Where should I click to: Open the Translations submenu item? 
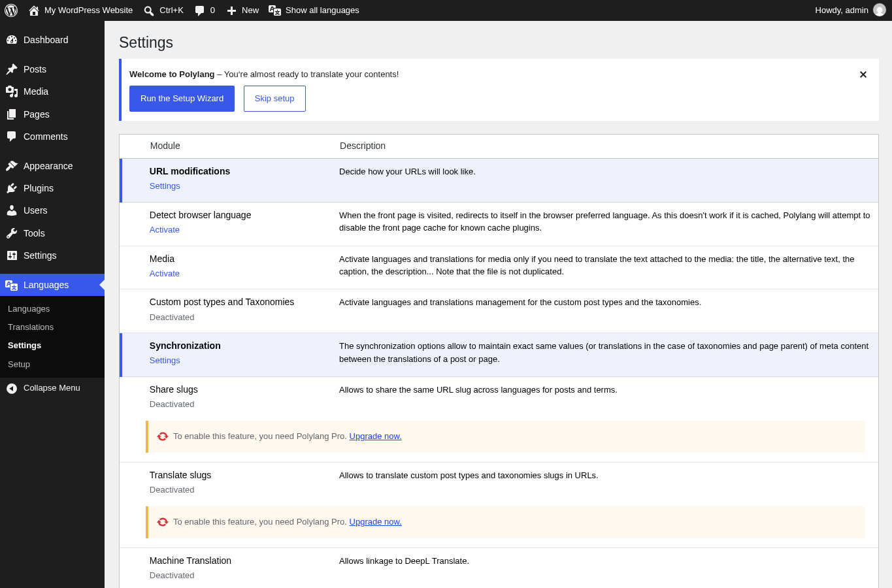(x=31, y=327)
